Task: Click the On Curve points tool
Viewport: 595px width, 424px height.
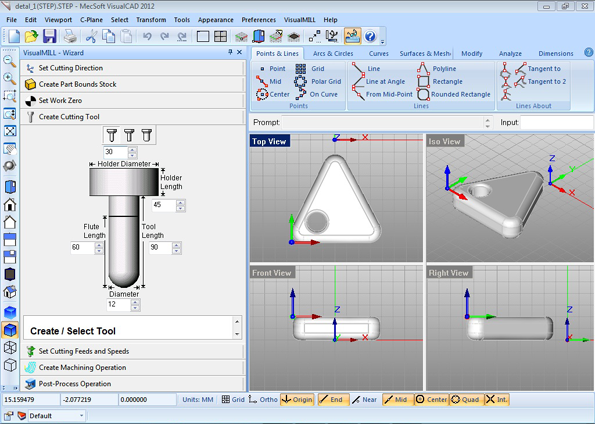Action: pyautogui.click(x=316, y=95)
